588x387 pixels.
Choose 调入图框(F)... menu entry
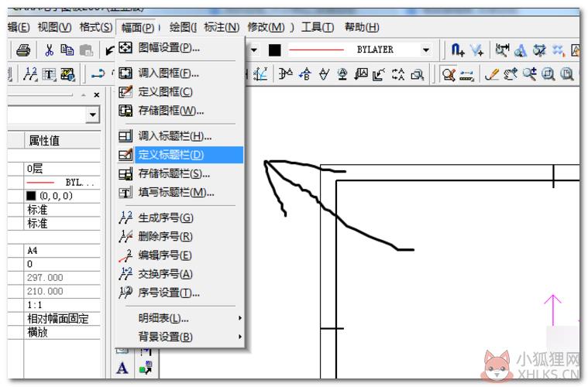[181, 73]
